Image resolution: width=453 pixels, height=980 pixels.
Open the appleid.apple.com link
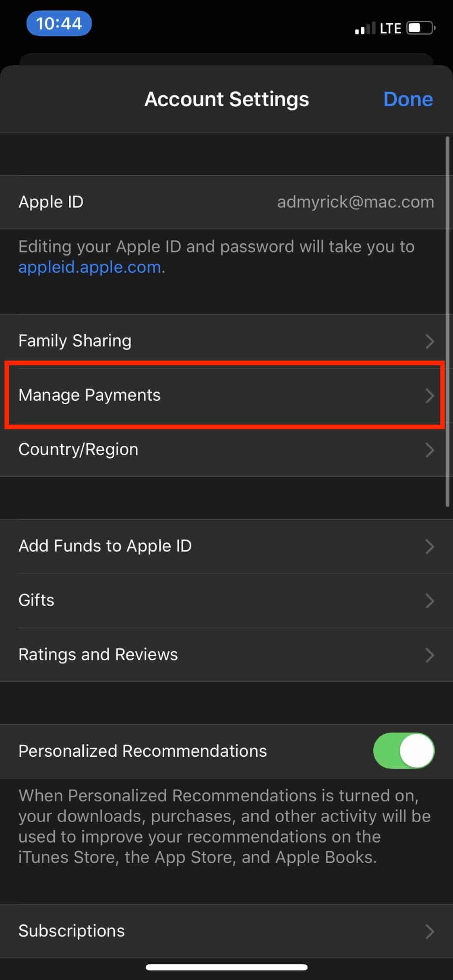point(90,268)
